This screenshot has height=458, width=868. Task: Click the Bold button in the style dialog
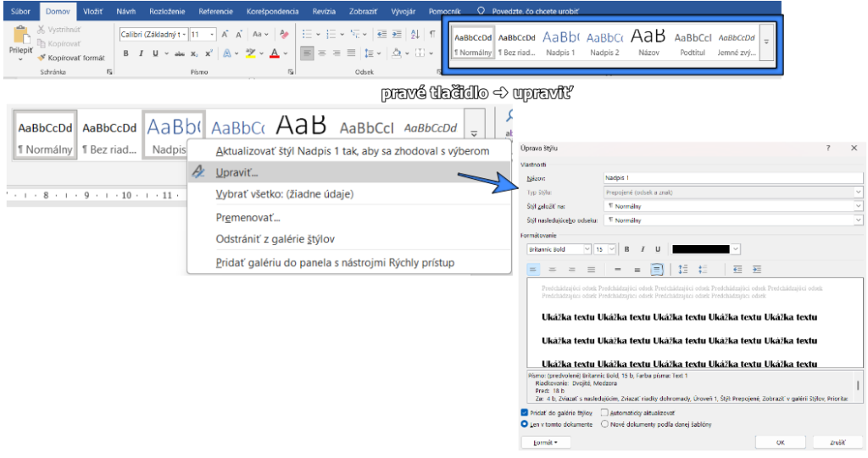click(626, 249)
